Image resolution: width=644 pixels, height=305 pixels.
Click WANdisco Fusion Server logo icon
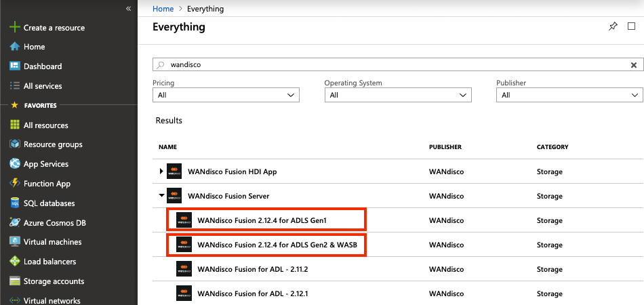click(174, 196)
